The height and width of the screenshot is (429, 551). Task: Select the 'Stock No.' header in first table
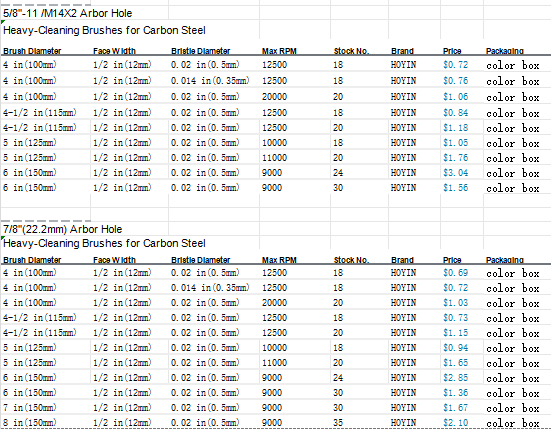pyautogui.click(x=351, y=51)
